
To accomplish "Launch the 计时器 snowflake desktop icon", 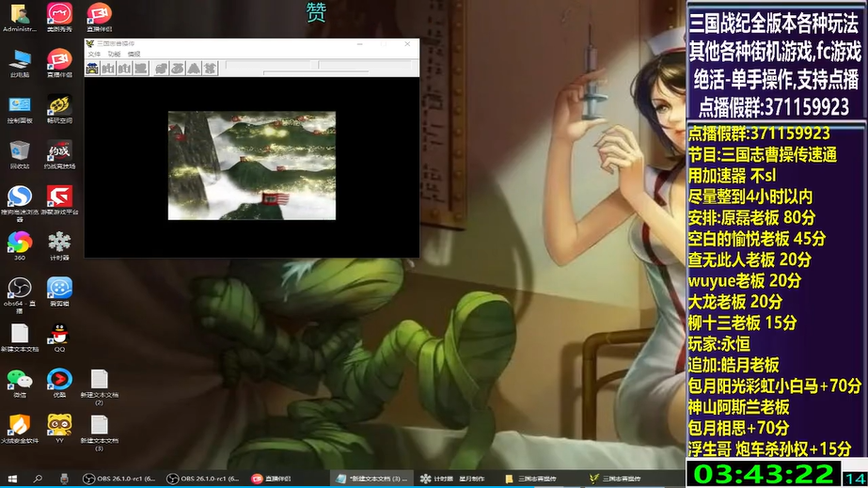I will (59, 246).
